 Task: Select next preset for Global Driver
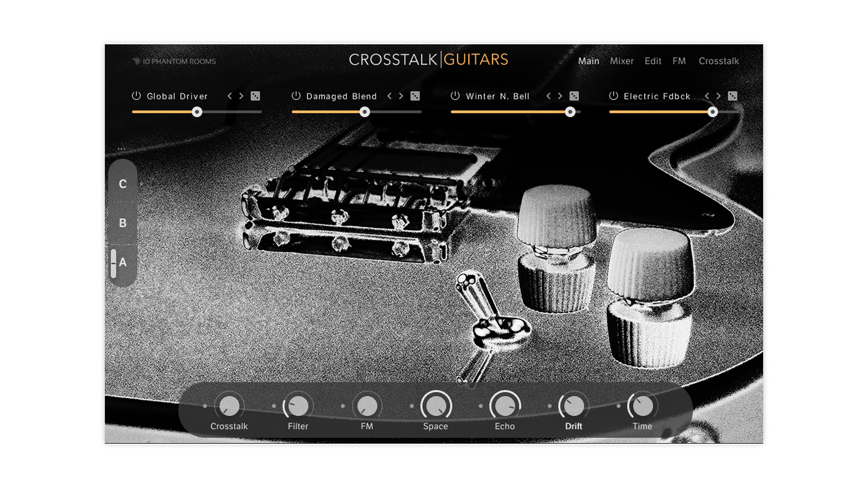pos(241,96)
